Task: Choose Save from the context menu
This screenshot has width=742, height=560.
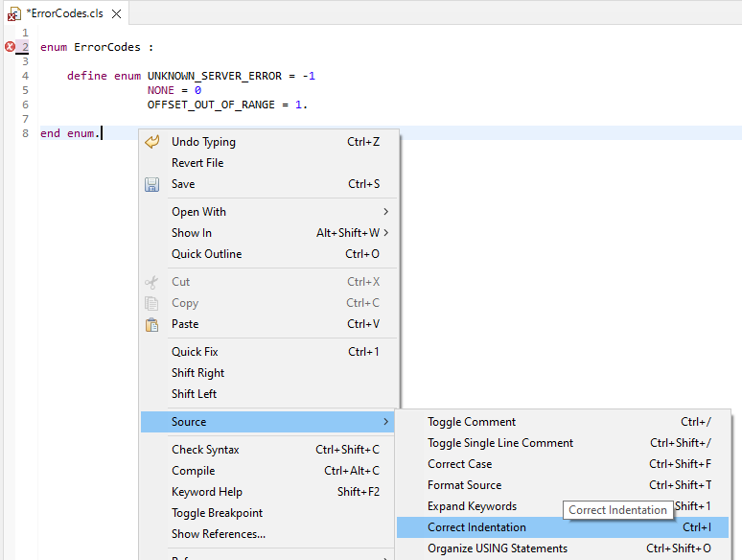Action: pos(269,184)
